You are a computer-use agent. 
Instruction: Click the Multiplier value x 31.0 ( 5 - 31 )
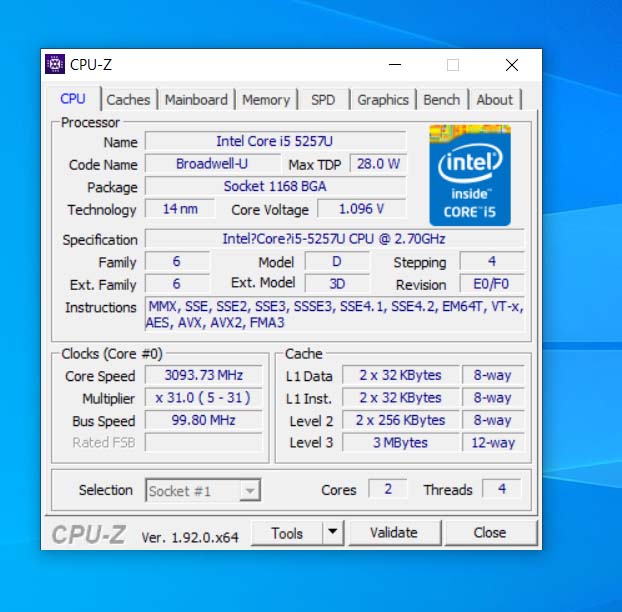click(203, 397)
